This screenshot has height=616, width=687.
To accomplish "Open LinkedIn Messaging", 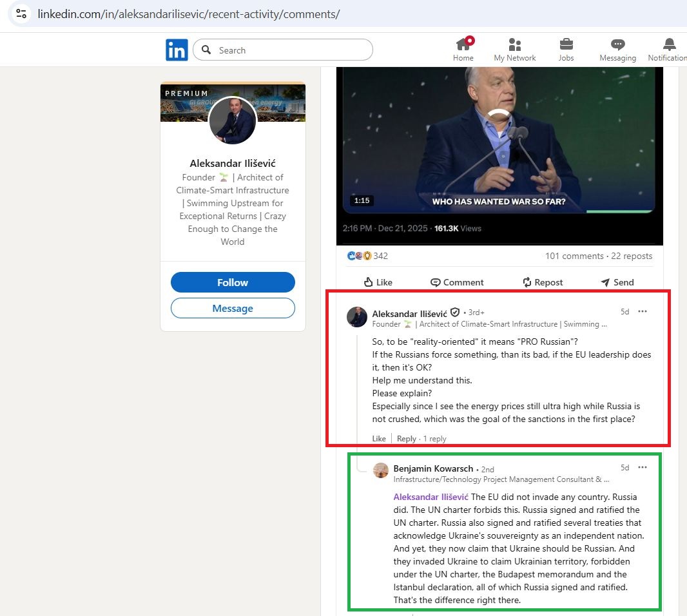I will point(617,48).
